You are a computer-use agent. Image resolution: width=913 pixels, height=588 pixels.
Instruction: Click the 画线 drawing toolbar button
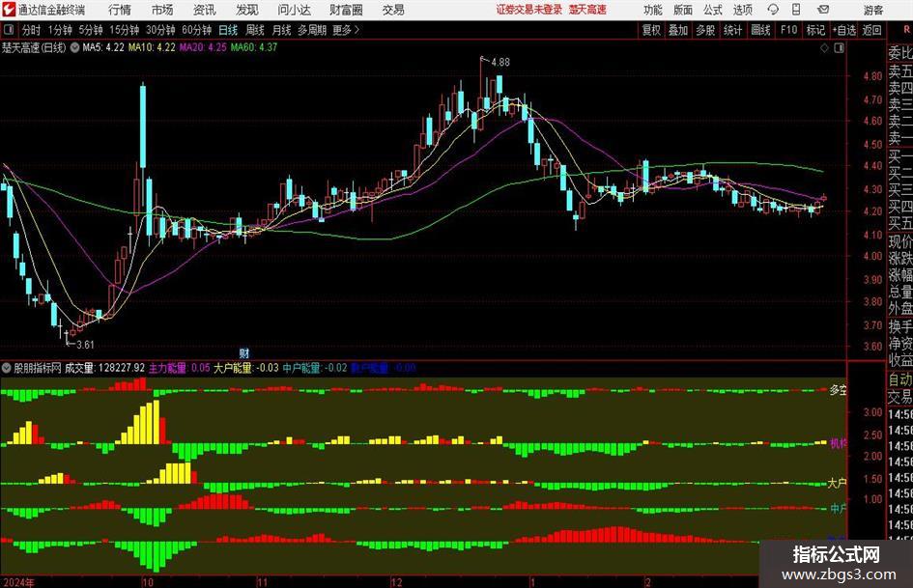pyautogui.click(x=760, y=30)
